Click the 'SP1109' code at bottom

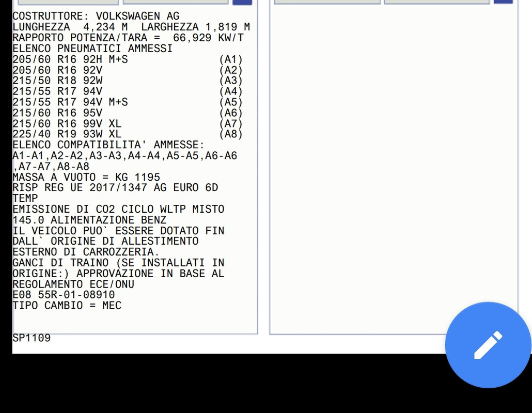coord(32,338)
